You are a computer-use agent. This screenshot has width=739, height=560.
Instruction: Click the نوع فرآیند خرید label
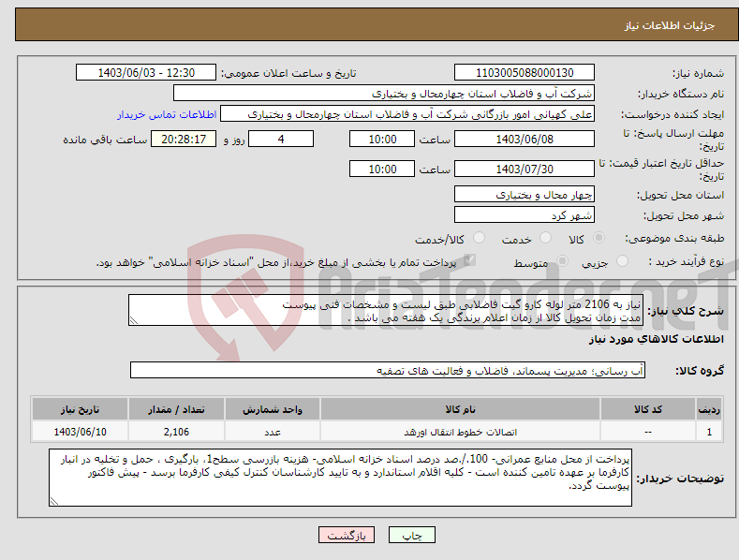686,261
